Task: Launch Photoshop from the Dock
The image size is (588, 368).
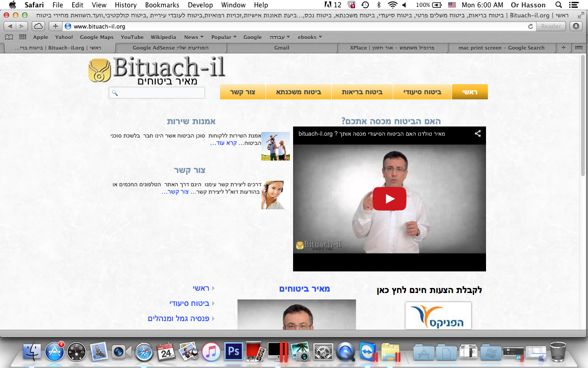Action: click(233, 352)
